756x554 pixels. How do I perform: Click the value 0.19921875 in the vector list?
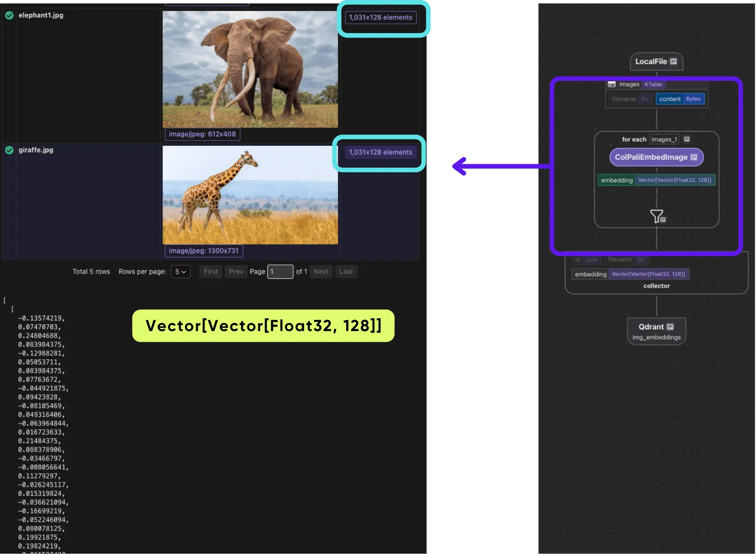coord(40,537)
